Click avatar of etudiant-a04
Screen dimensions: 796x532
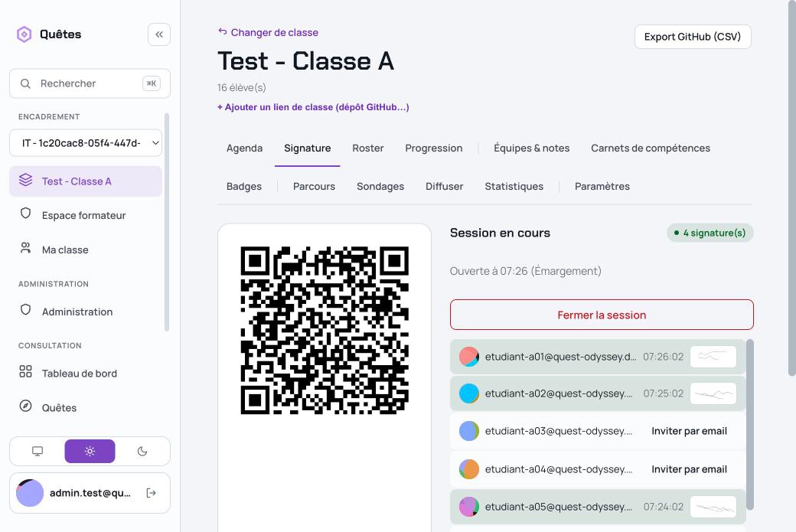469,469
